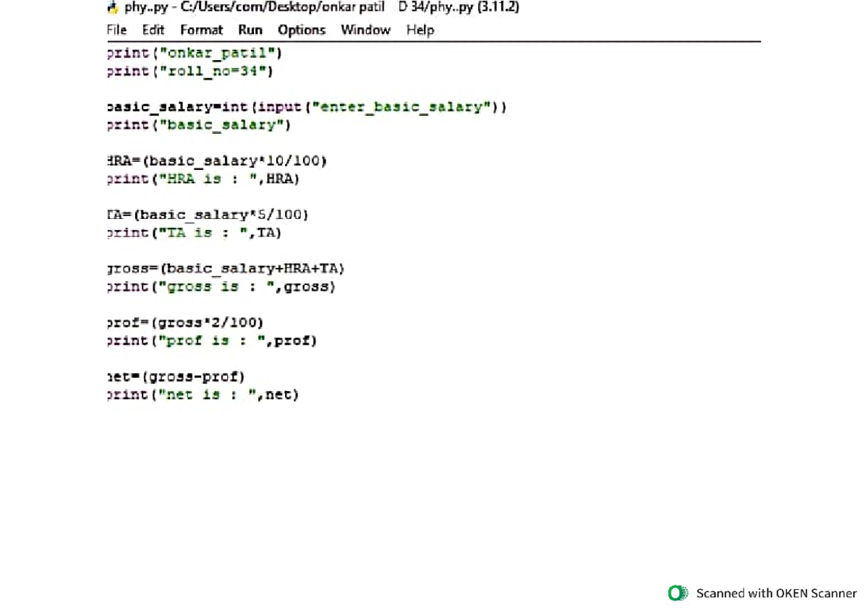Open the Run menu
Image resolution: width=868 pixels, height=613 pixels.
(x=250, y=30)
